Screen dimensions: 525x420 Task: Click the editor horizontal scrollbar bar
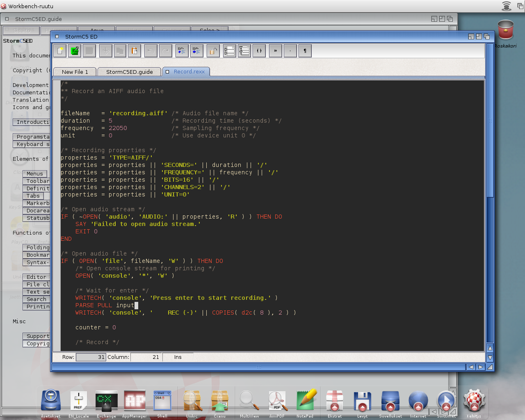259,367
